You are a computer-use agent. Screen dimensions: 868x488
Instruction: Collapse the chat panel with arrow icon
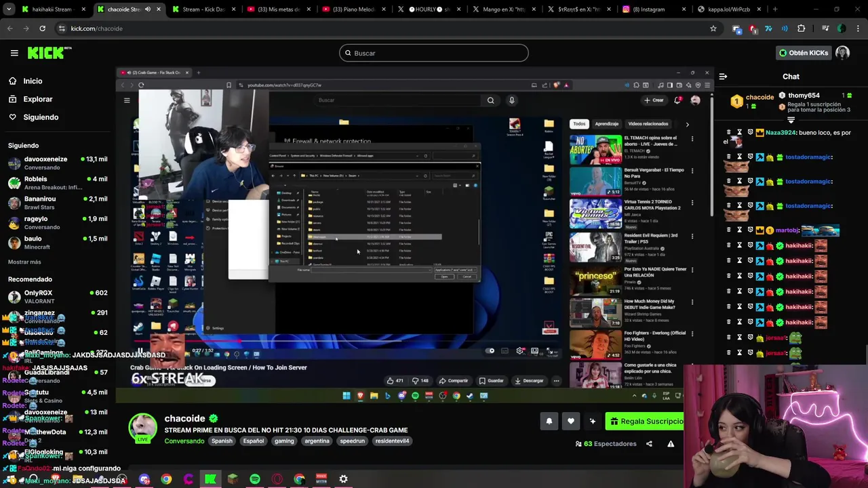tap(723, 77)
